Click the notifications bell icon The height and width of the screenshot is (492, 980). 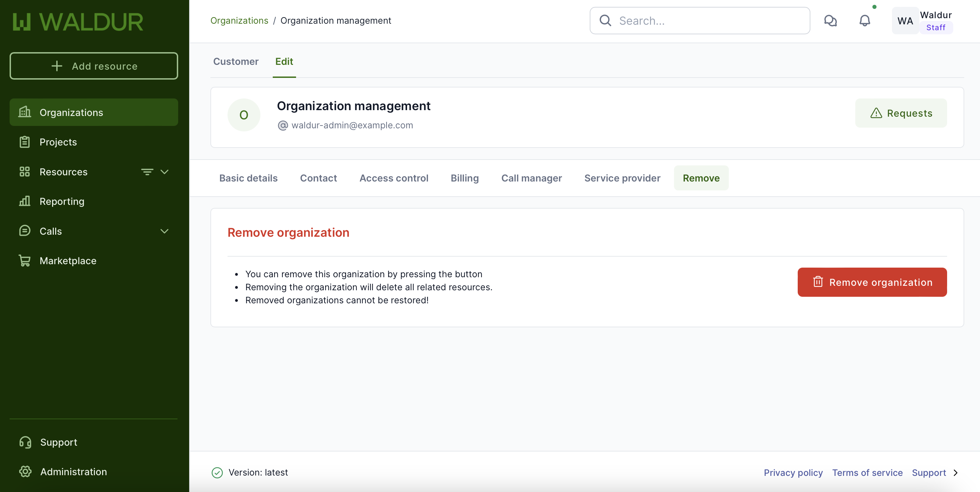point(864,21)
